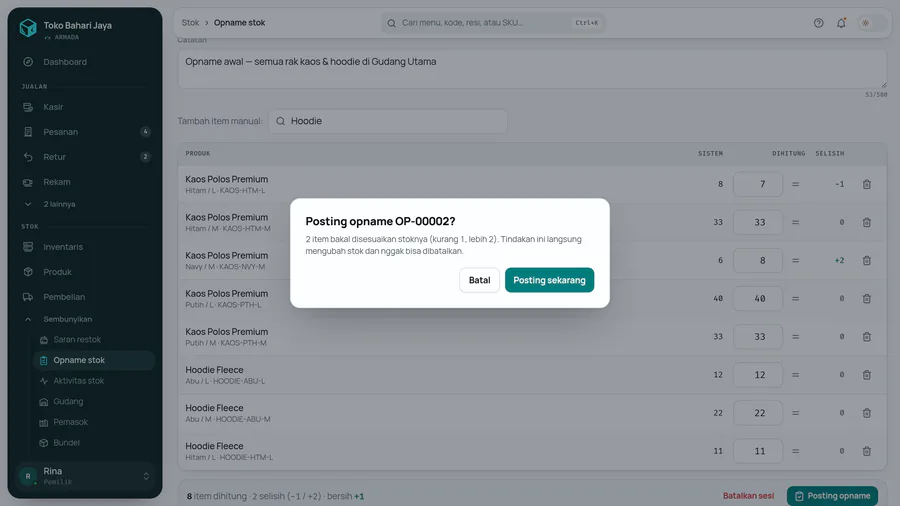The image size is (900, 506).
Task: Open Bundel submenu item
Action: 95,443
